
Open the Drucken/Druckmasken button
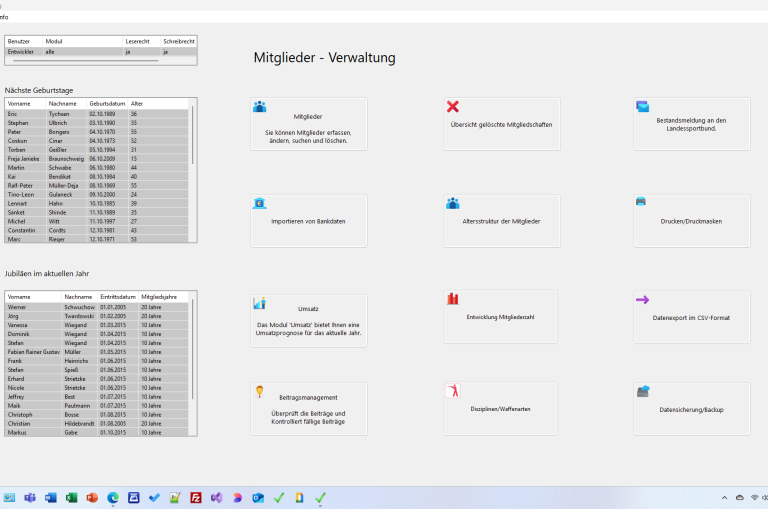tap(691, 220)
